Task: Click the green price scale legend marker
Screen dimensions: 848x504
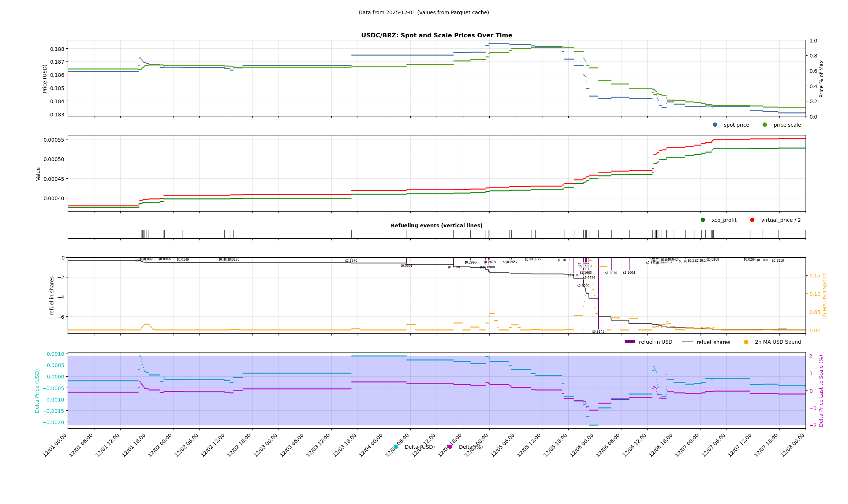Action: [x=765, y=125]
